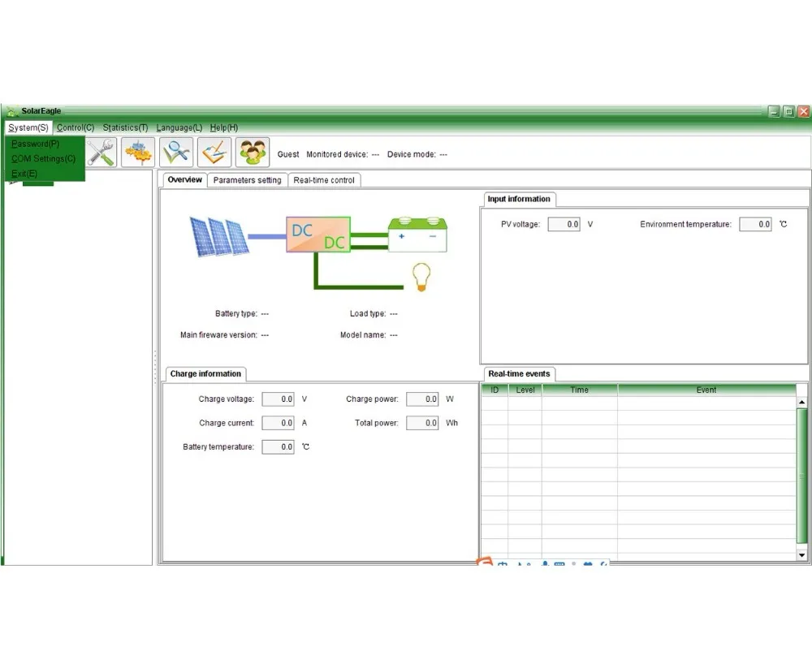This screenshot has height=668, width=812.
Task: Minimize the SolarEagle window
Action: click(774, 111)
